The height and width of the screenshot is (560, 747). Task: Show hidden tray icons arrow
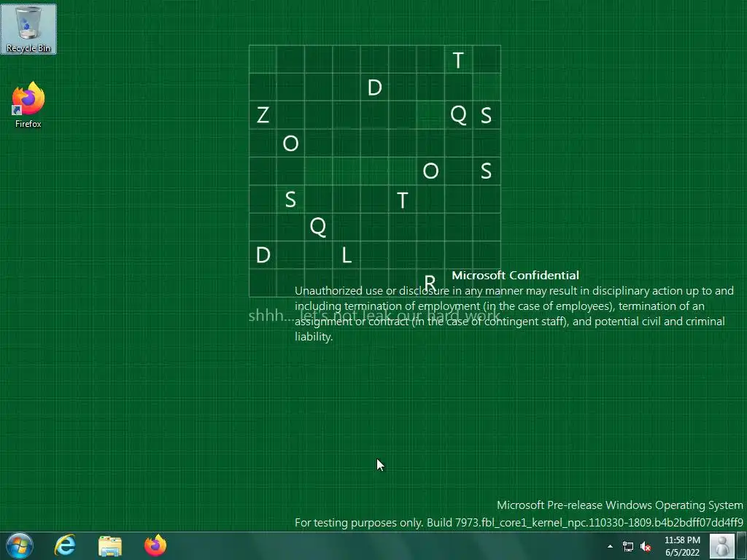[611, 546]
